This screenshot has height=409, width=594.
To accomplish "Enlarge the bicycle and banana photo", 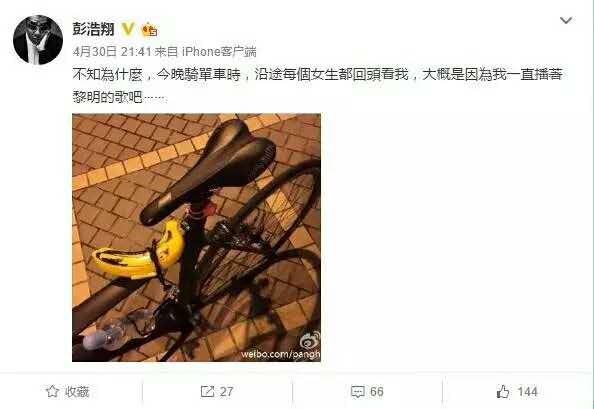I will pyautogui.click(x=196, y=237).
